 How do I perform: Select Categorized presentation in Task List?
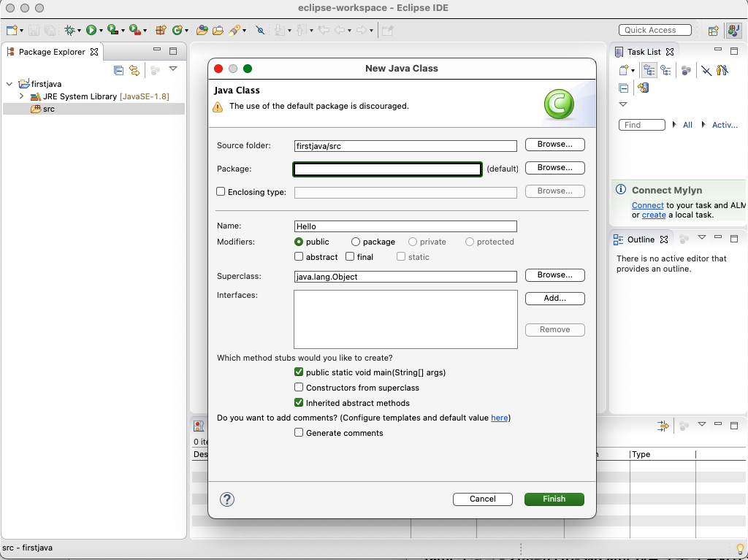649,70
